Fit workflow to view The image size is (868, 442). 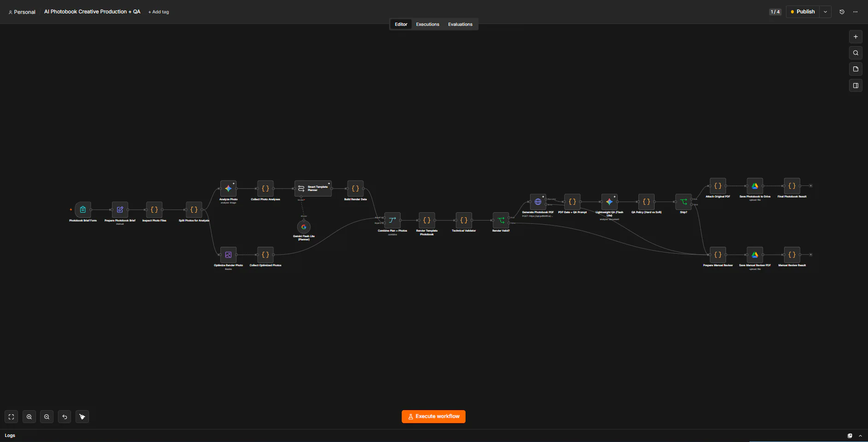(12, 417)
